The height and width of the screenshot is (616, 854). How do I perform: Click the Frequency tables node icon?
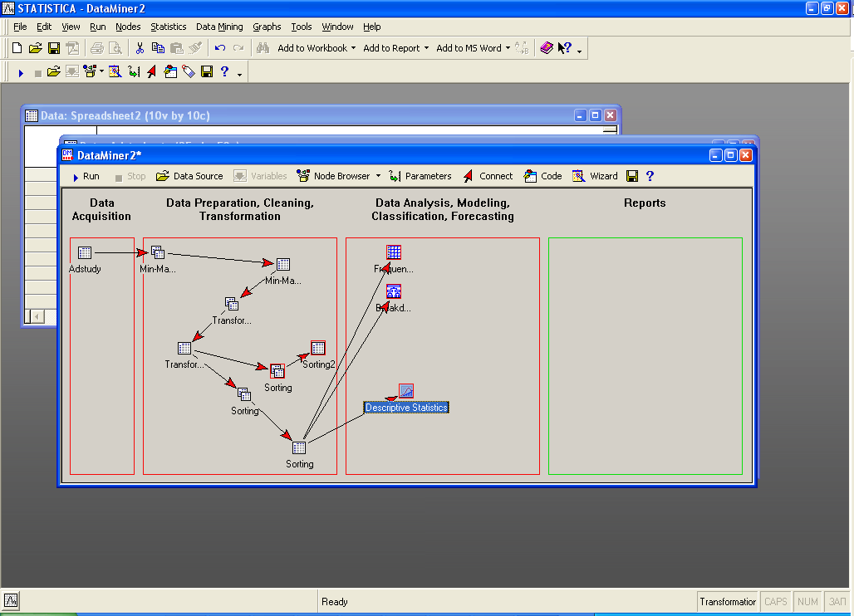pos(394,252)
